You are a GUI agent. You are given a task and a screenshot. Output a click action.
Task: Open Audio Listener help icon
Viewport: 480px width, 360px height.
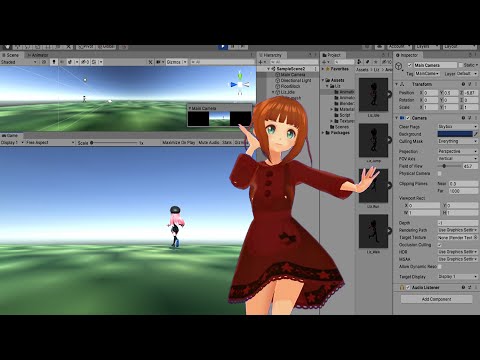pyautogui.click(x=463, y=287)
